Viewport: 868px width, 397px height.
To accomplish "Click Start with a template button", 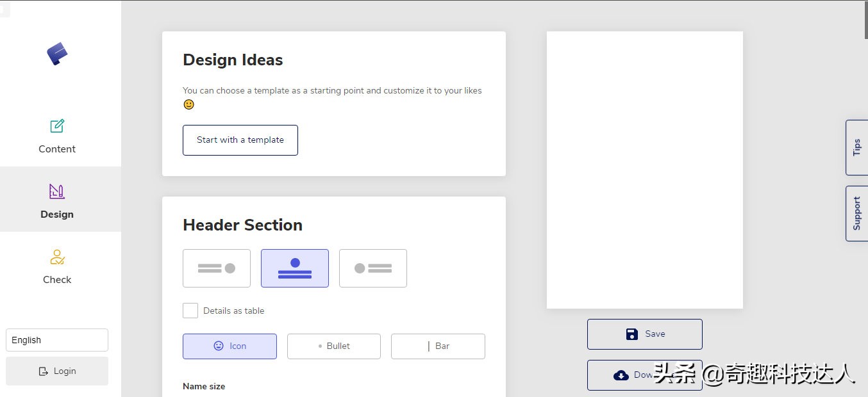I will pos(240,140).
